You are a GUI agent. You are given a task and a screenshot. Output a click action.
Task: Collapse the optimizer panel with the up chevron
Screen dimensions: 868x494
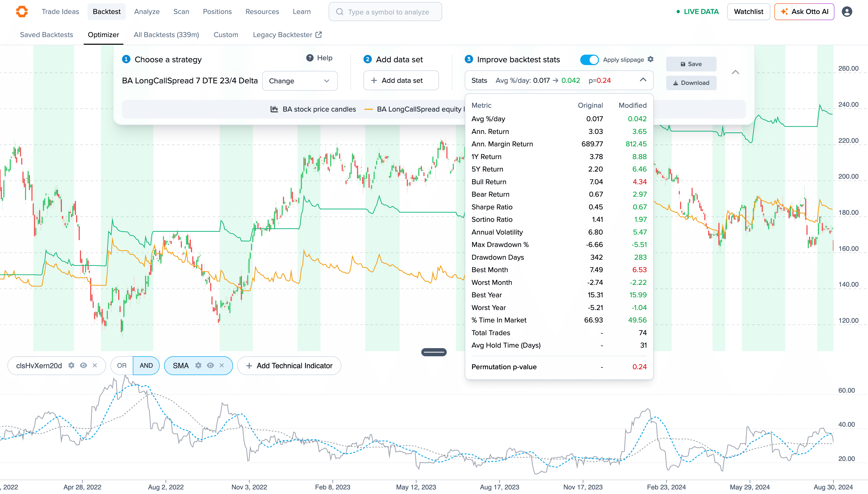(x=735, y=72)
